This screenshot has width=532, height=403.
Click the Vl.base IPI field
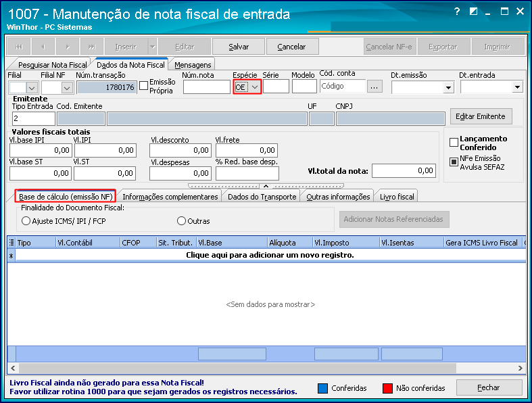point(41,150)
